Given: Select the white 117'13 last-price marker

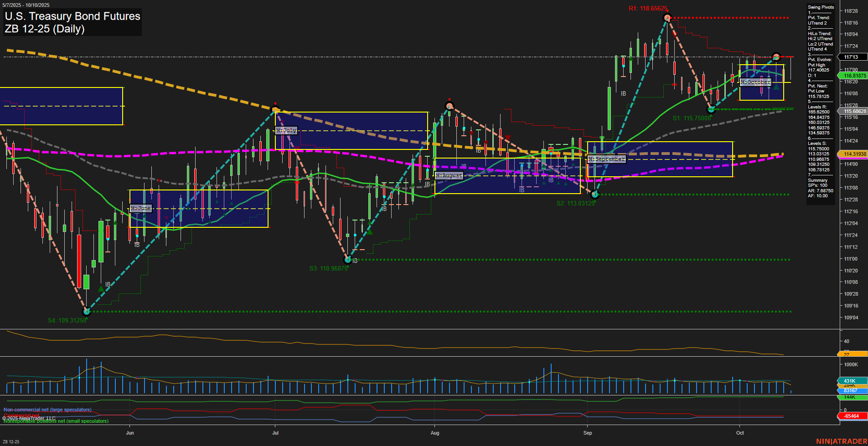Looking at the screenshot, I should click(852, 57).
